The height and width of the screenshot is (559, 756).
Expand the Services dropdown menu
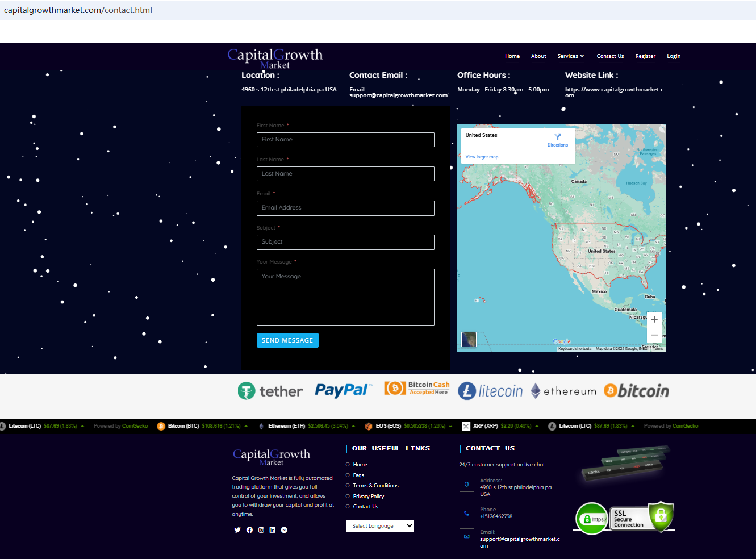tap(570, 56)
